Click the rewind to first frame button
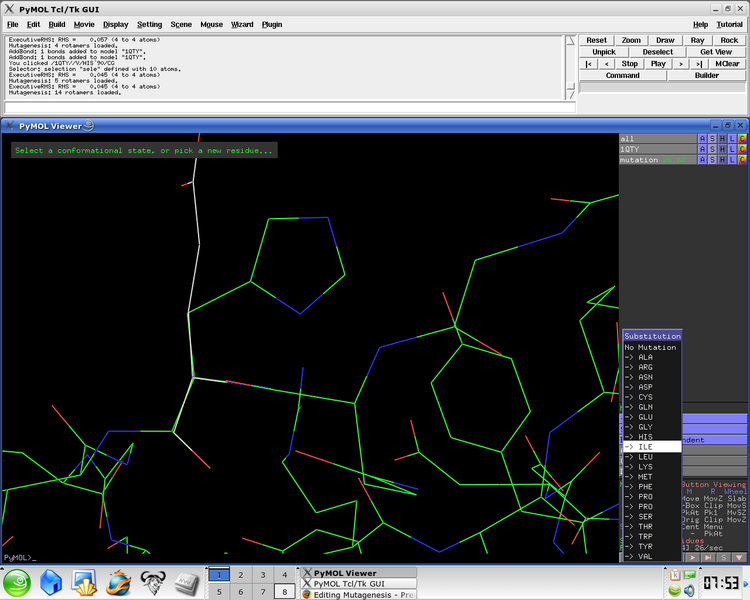The image size is (750, 600). [590, 63]
